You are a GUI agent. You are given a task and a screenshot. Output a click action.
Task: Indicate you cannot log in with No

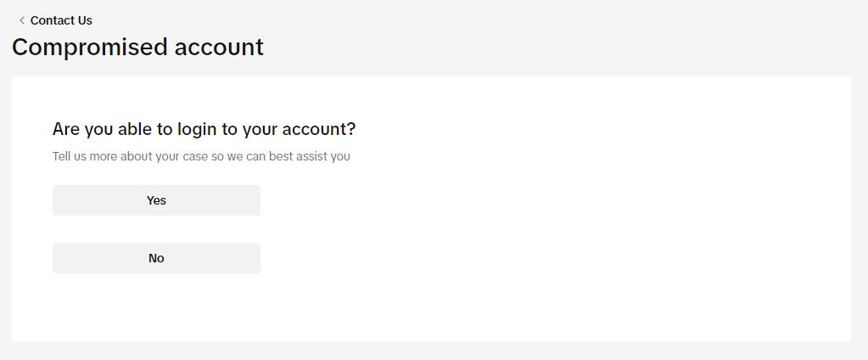tap(156, 258)
